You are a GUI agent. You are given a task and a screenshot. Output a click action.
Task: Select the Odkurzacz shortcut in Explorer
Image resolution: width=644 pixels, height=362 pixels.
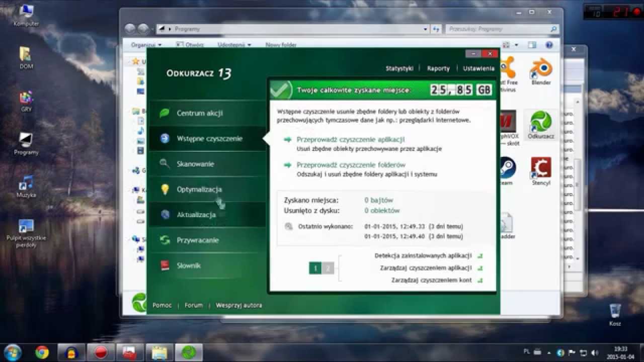[x=541, y=125]
